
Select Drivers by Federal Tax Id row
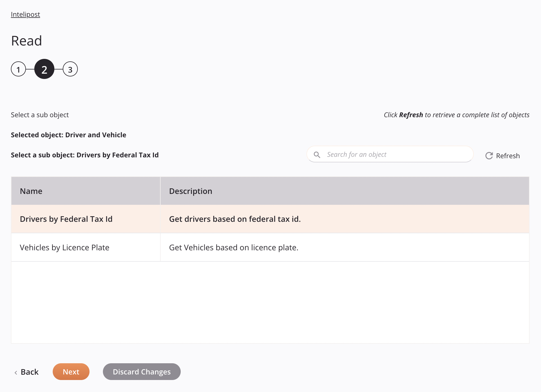tap(270, 219)
